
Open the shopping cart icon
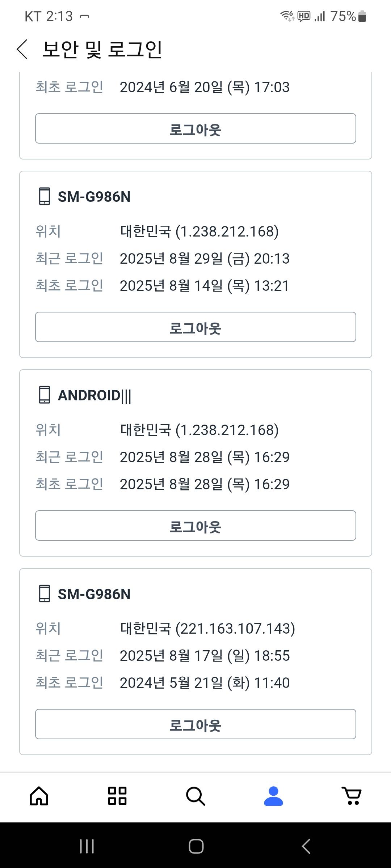[352, 796]
